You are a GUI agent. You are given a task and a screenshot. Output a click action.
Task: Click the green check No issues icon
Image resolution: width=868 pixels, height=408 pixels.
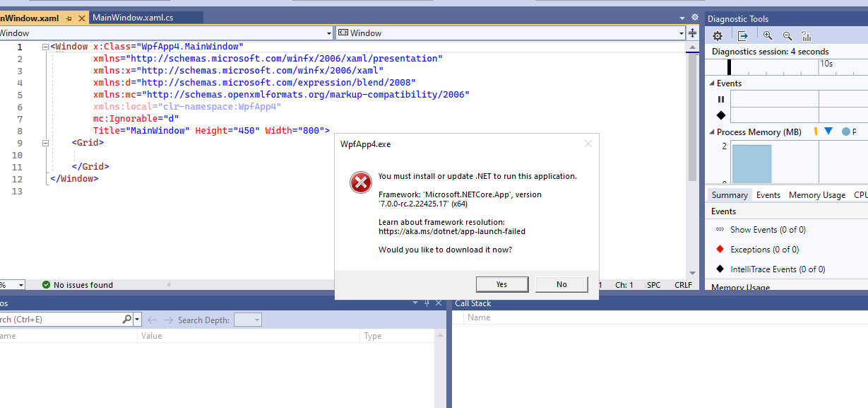tap(46, 285)
